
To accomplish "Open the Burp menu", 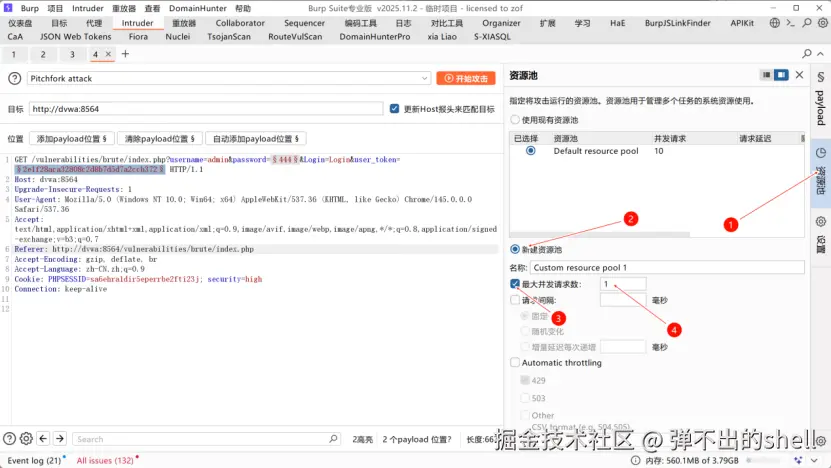I will (30, 8).
